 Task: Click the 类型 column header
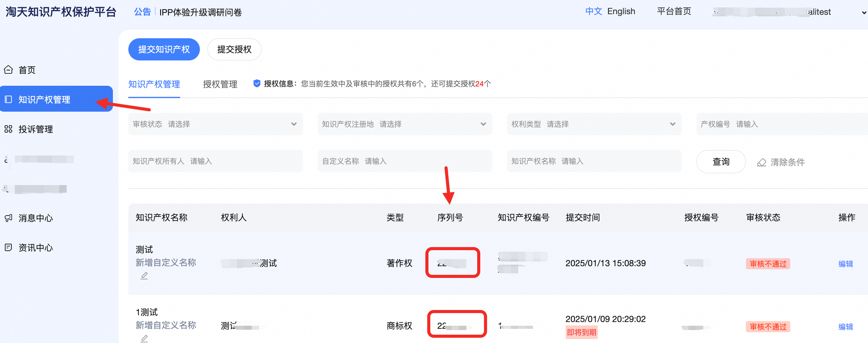(x=395, y=217)
